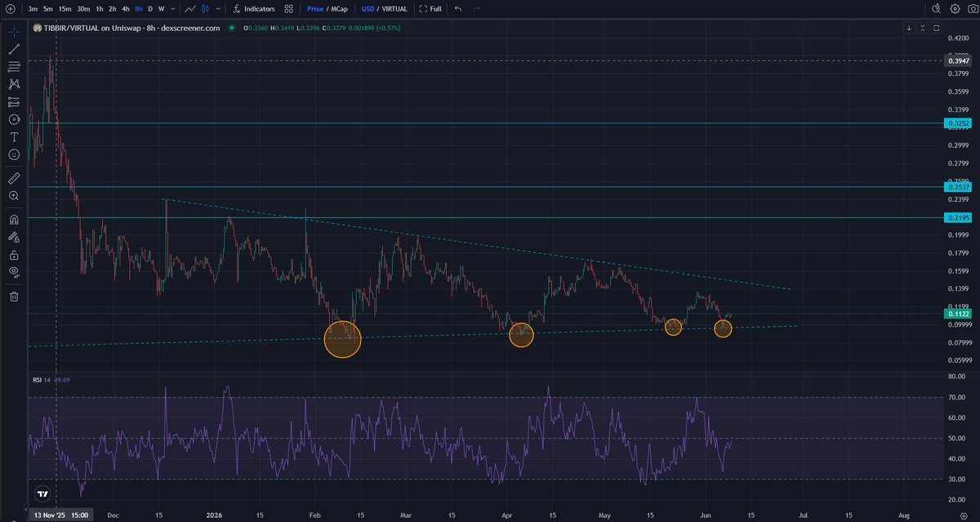Open the emoji icons tool
The height and width of the screenshot is (522, 980).
tap(14, 154)
